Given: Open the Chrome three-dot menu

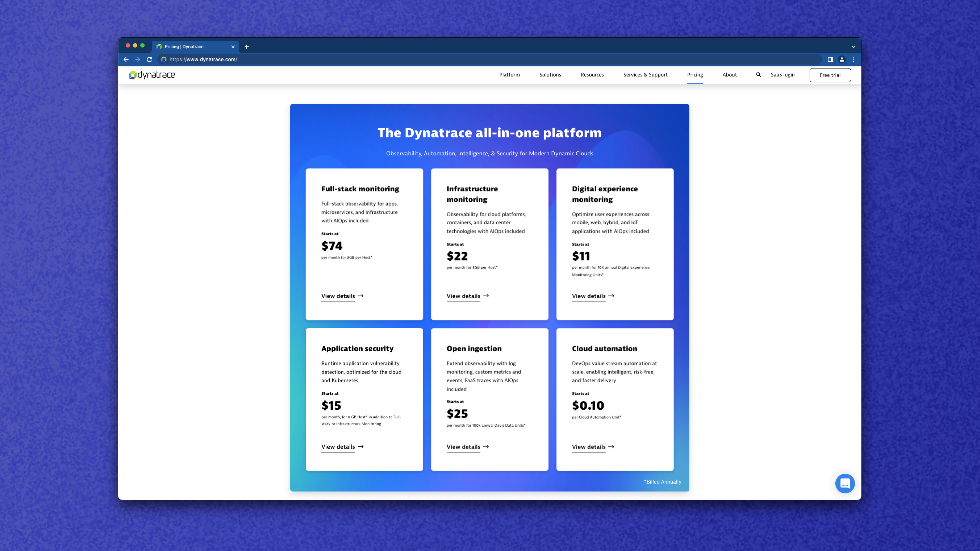Looking at the screenshot, I should 853,59.
